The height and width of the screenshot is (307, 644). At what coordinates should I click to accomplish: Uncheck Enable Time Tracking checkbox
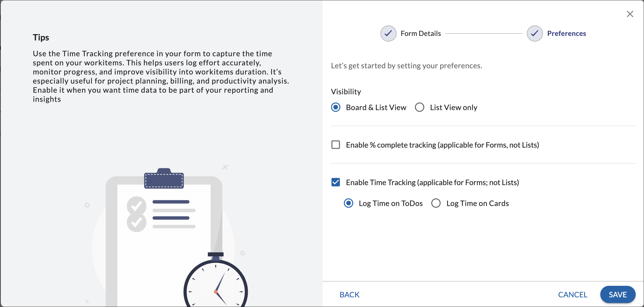pos(336,182)
